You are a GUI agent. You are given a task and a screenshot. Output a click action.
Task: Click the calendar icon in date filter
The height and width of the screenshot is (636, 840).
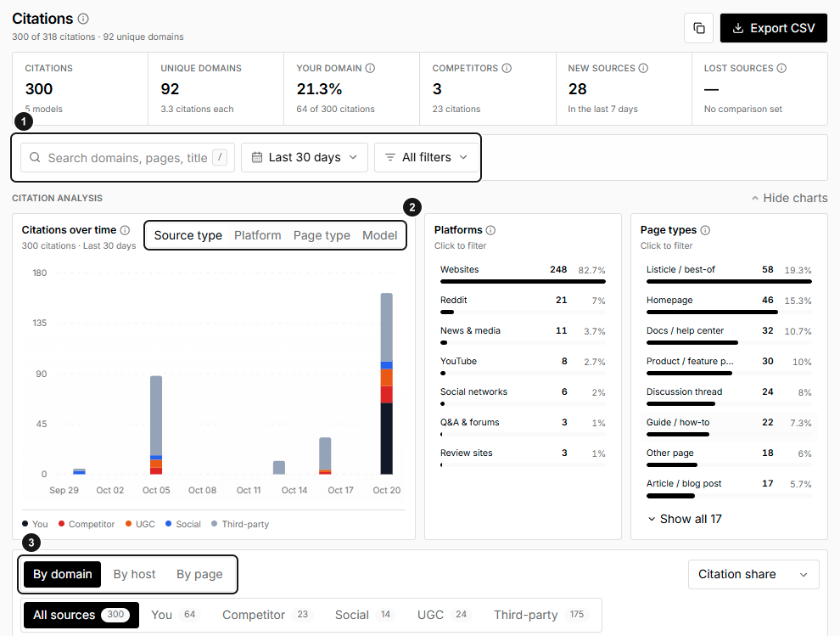(257, 157)
